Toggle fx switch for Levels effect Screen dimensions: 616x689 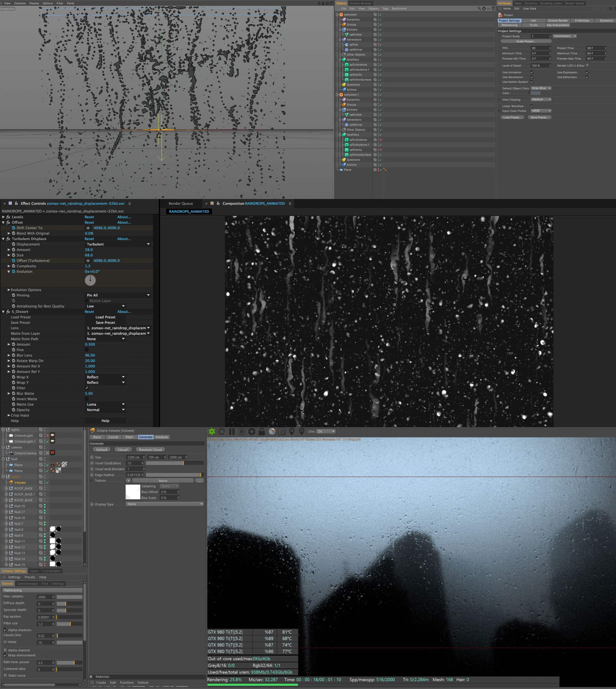click(8, 217)
